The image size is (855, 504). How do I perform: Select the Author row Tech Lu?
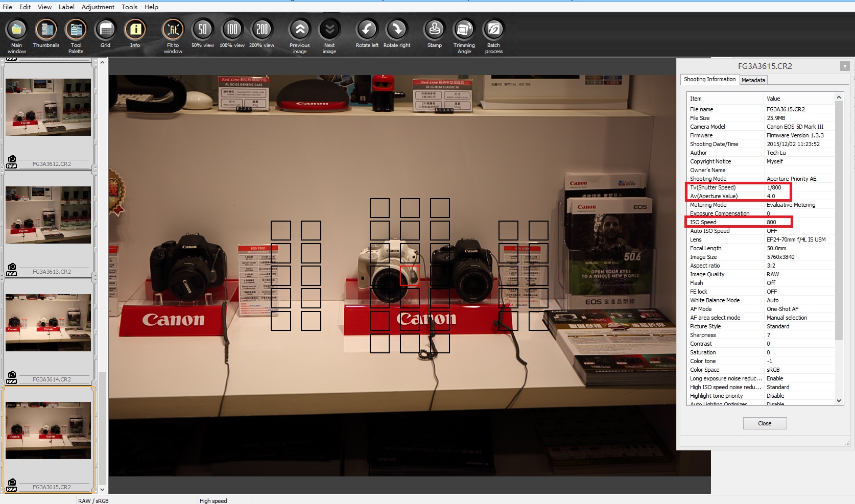(x=761, y=153)
